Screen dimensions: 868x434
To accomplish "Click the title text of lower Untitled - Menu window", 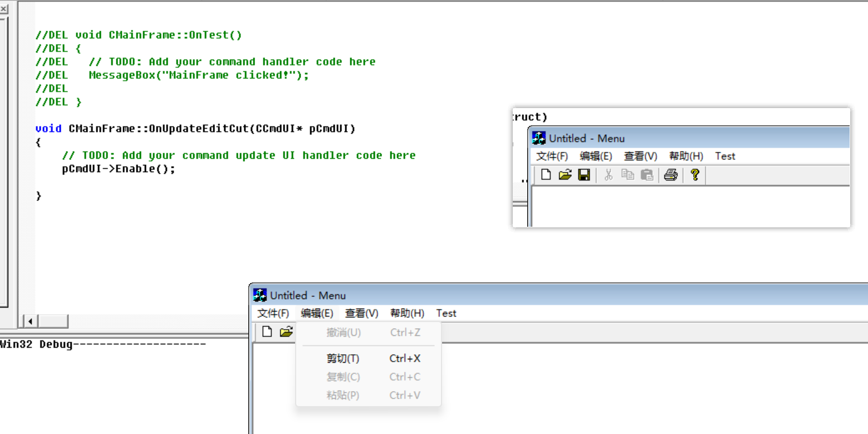I will click(x=308, y=295).
